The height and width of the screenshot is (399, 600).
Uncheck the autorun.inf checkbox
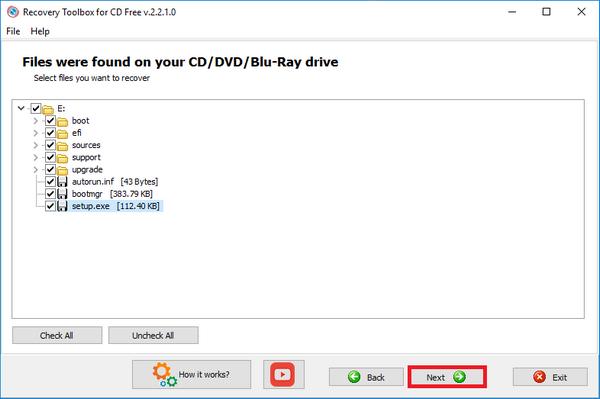point(50,181)
